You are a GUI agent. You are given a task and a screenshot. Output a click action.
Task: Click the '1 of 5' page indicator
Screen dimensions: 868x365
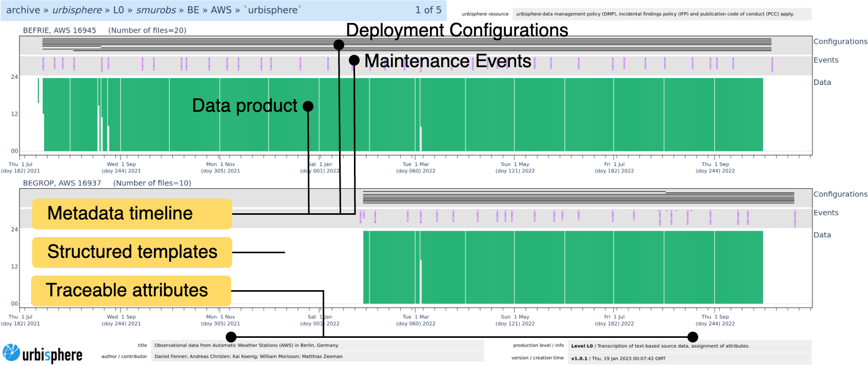(x=428, y=10)
